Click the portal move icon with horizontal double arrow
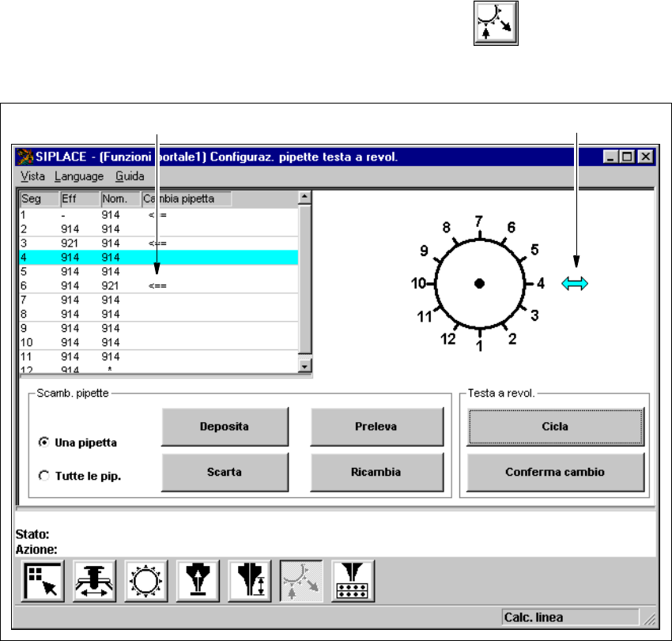This screenshot has height=641, width=672. pos(94,579)
